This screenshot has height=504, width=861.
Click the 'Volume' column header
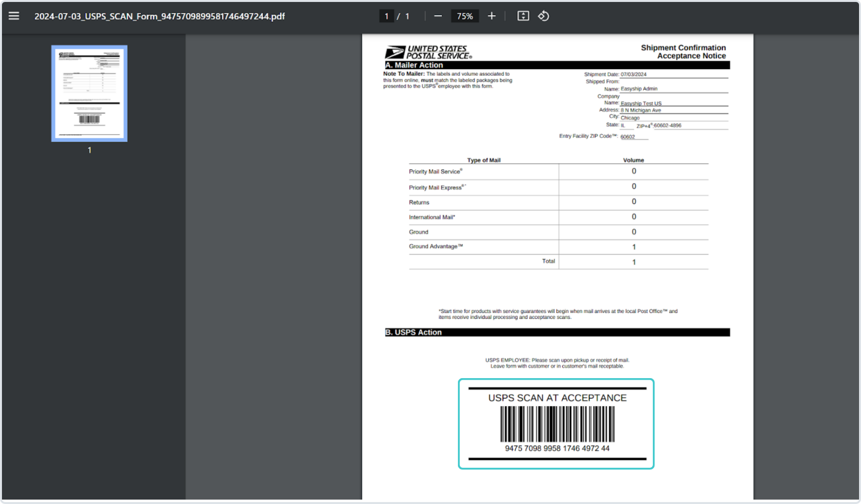click(634, 160)
